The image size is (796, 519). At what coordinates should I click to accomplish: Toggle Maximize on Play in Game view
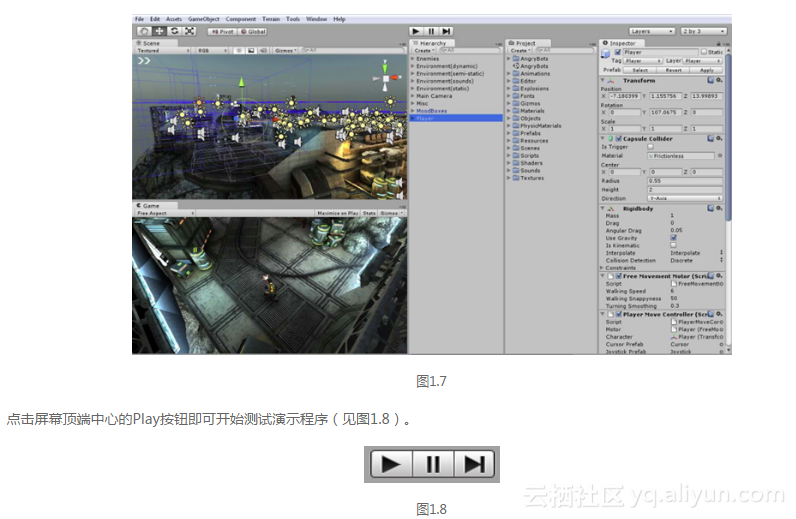coord(338,213)
